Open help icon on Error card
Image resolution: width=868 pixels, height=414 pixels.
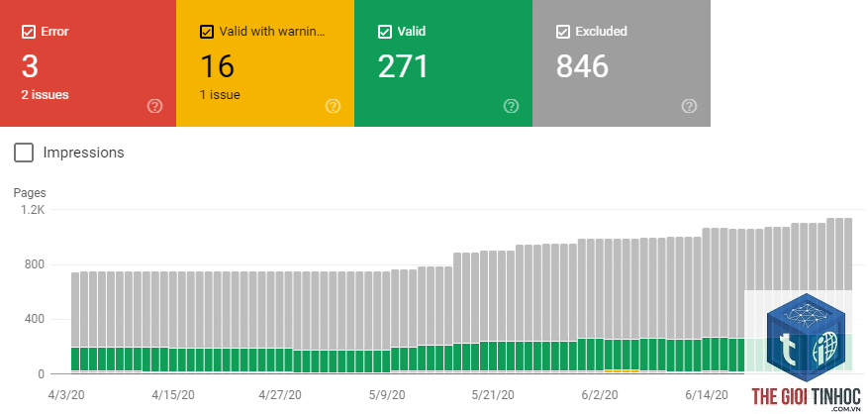[x=155, y=106]
